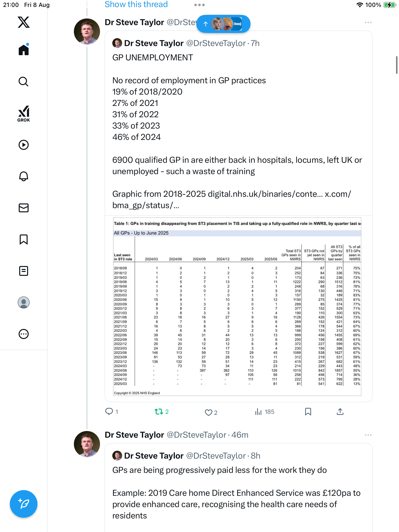Open the Profile page from the sidebar

pyautogui.click(x=24, y=302)
